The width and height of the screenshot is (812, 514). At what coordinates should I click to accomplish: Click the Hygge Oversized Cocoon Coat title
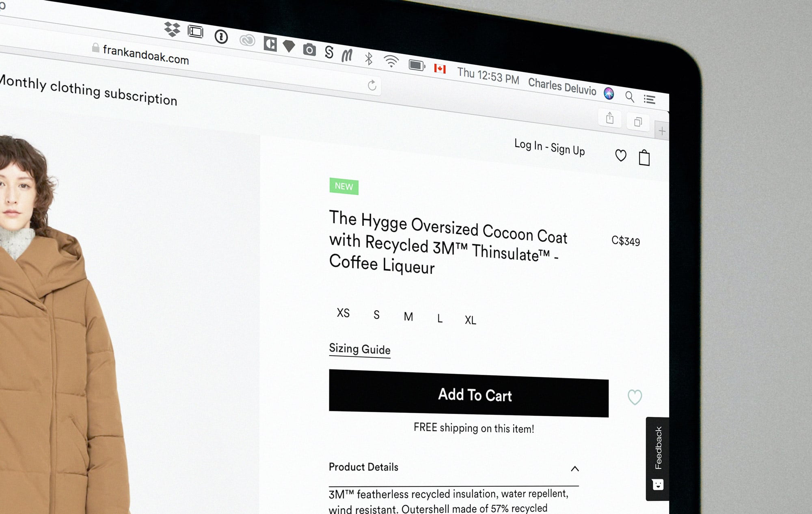pos(448,242)
